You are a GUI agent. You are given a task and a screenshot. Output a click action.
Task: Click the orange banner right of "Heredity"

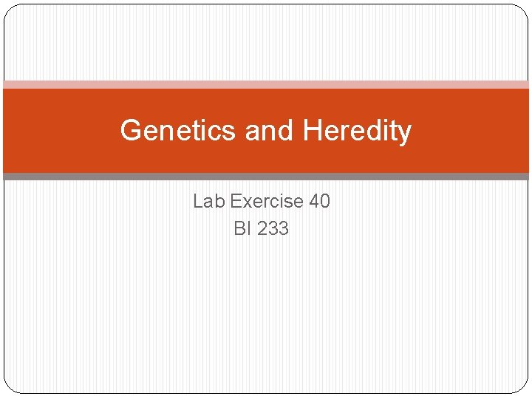pos(471,131)
